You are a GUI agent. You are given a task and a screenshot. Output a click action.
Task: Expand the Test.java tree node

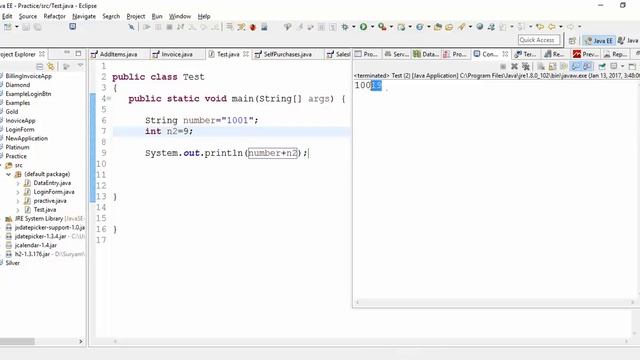click(x=18, y=210)
